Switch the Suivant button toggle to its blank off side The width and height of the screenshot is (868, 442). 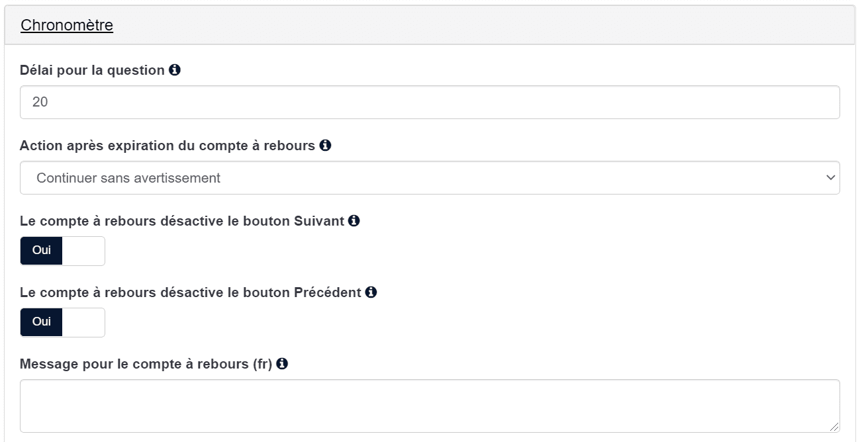coord(83,251)
